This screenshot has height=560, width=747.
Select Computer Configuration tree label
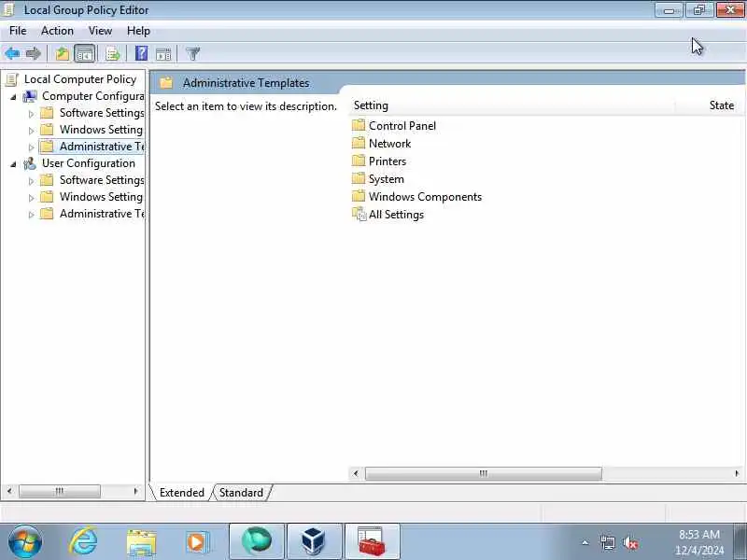[92, 96]
